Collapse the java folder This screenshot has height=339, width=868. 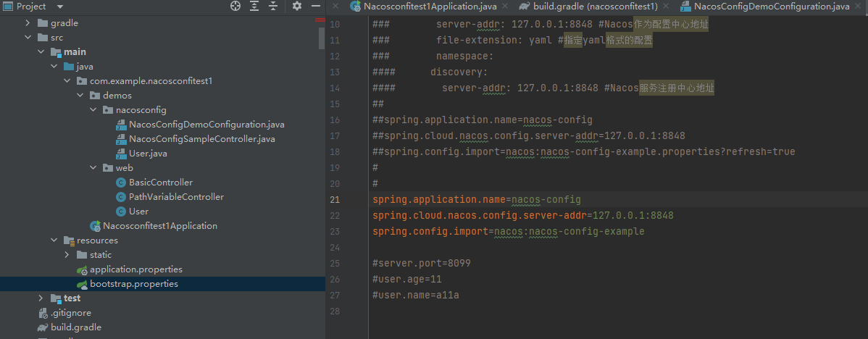pyautogui.click(x=54, y=67)
